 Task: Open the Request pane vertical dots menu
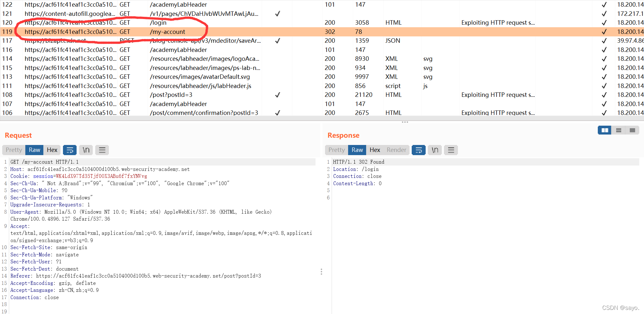[x=321, y=272]
